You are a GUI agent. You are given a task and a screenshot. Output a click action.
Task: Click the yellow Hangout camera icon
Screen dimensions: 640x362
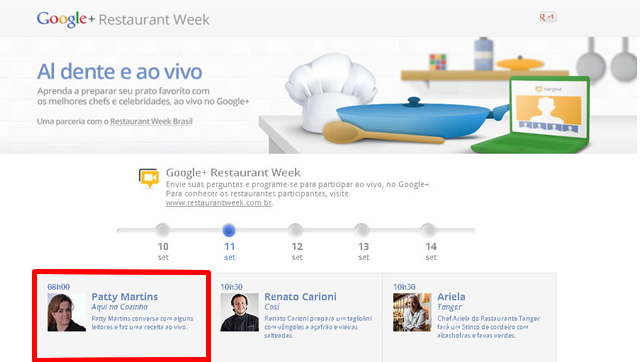coord(149,178)
